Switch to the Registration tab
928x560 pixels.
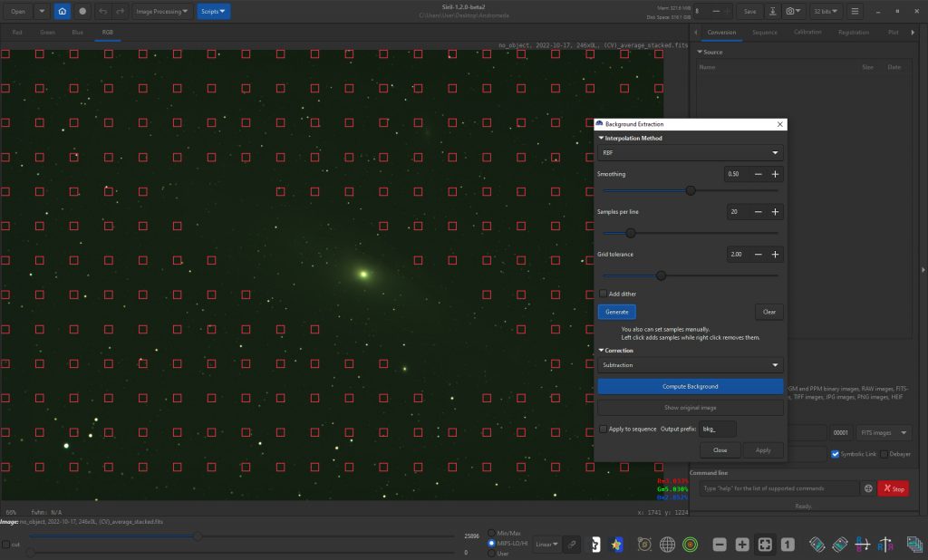click(x=854, y=33)
